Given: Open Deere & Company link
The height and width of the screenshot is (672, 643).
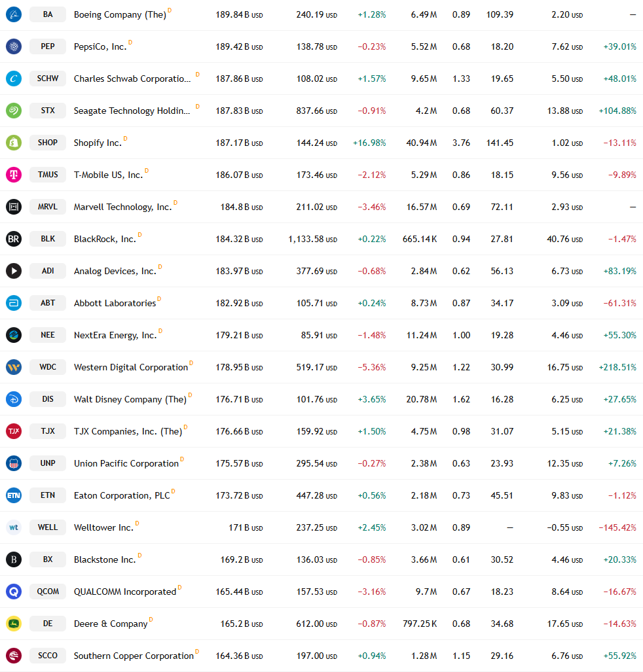Looking at the screenshot, I should click(111, 624).
